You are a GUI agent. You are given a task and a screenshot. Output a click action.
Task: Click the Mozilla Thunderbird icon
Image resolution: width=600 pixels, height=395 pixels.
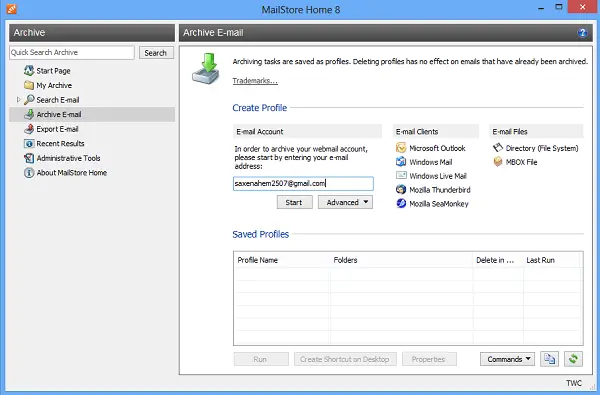[x=401, y=189]
